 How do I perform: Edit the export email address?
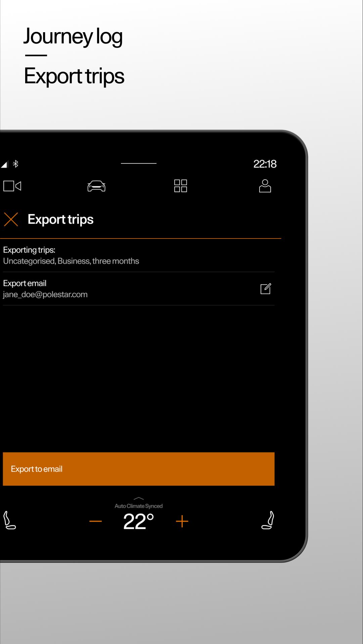(x=266, y=289)
